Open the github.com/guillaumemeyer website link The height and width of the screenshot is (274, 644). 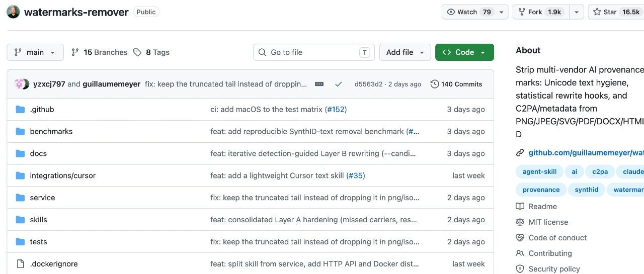(x=586, y=153)
